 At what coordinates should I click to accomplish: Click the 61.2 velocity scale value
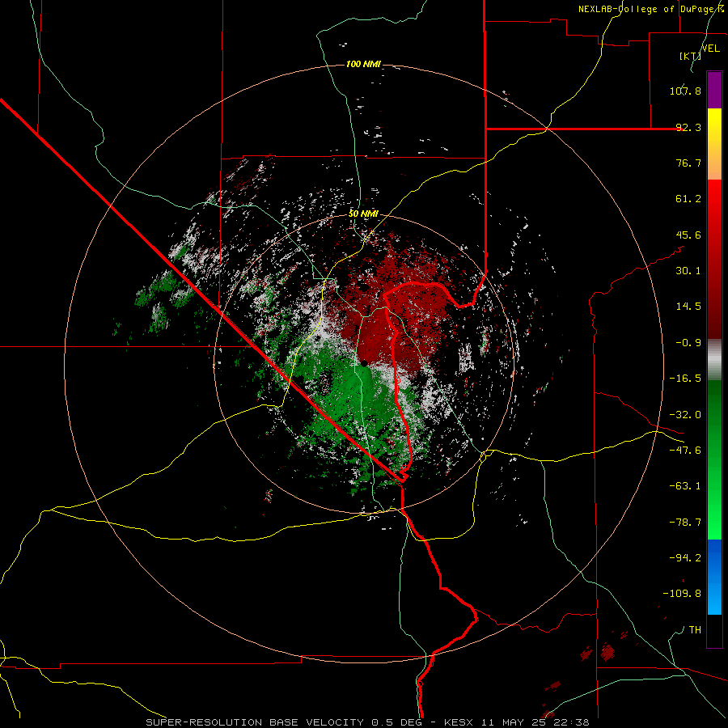[688, 199]
